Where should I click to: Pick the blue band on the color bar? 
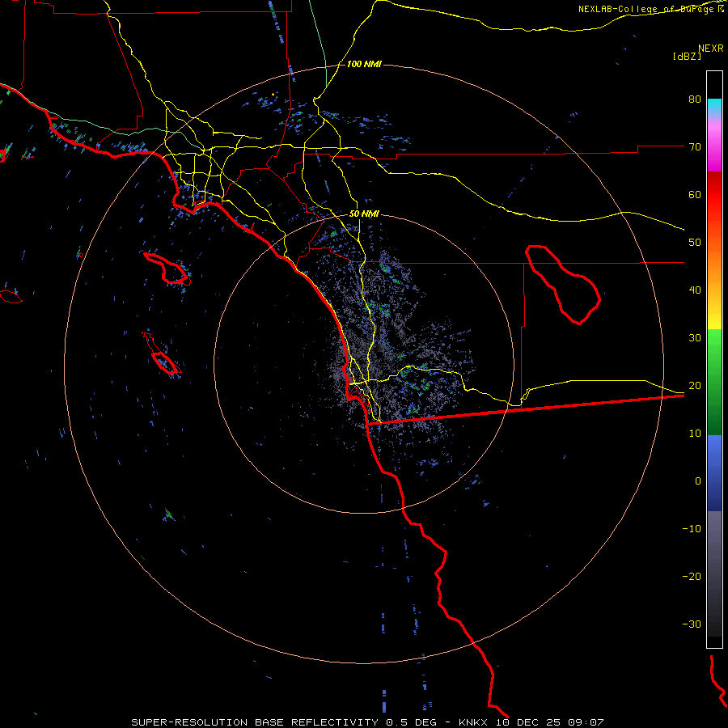(x=714, y=472)
